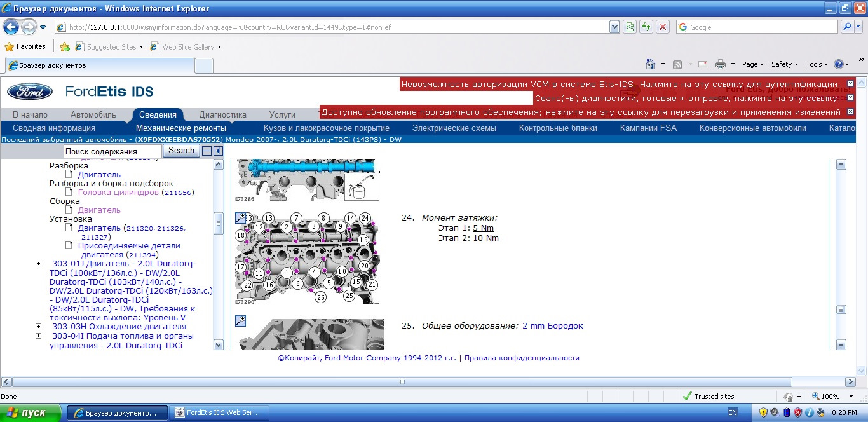Expand the 303-01J Двигатель tree node

click(38, 263)
